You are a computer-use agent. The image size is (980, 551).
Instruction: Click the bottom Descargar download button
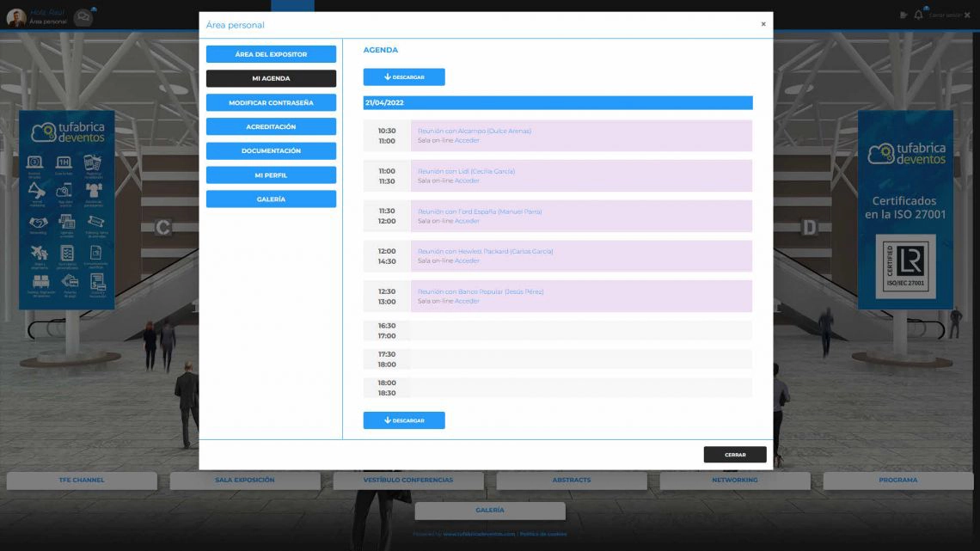[404, 420]
